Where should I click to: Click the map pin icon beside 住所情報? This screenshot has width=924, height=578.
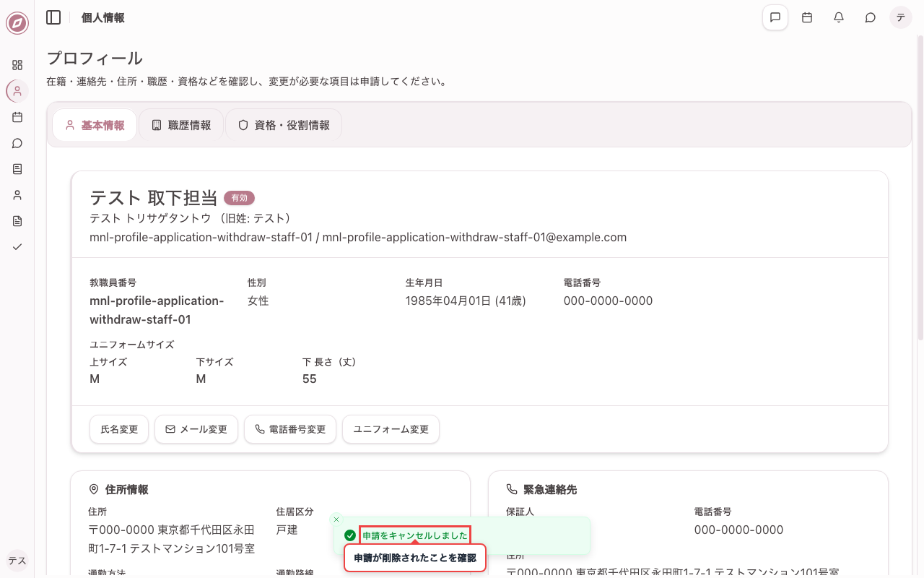[94, 489]
